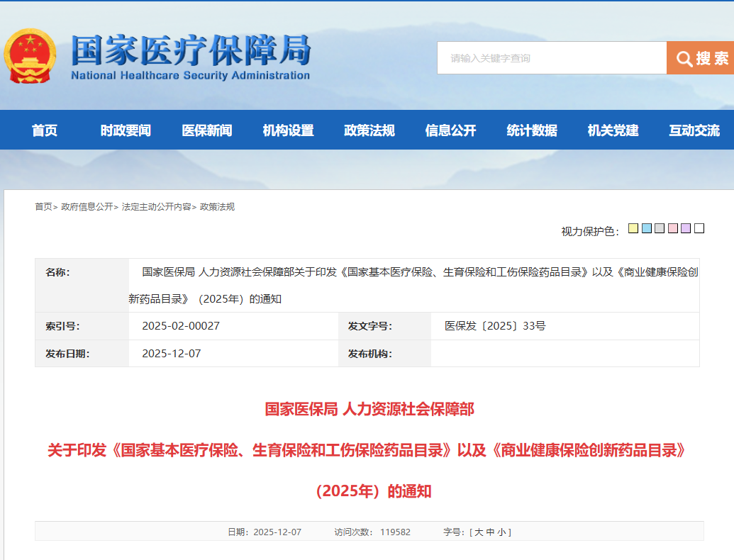Select the yellow eye-protection color swatch
734x560 pixels.
(x=633, y=228)
